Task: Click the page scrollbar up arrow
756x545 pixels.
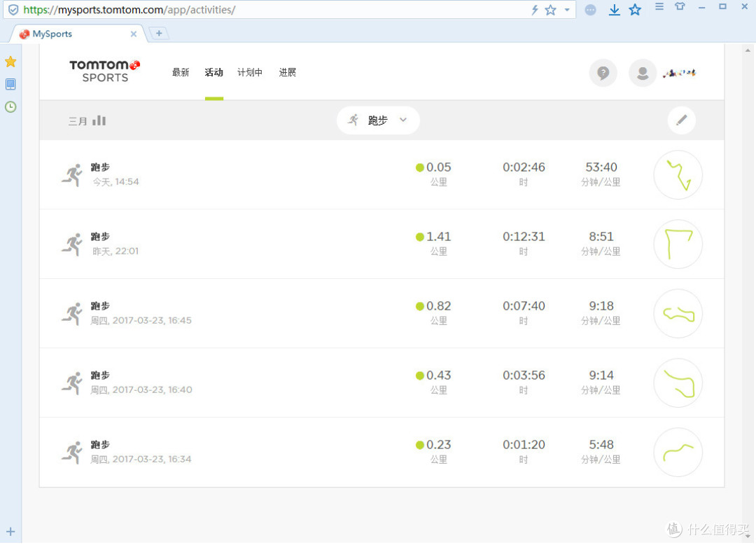Action: (748, 50)
